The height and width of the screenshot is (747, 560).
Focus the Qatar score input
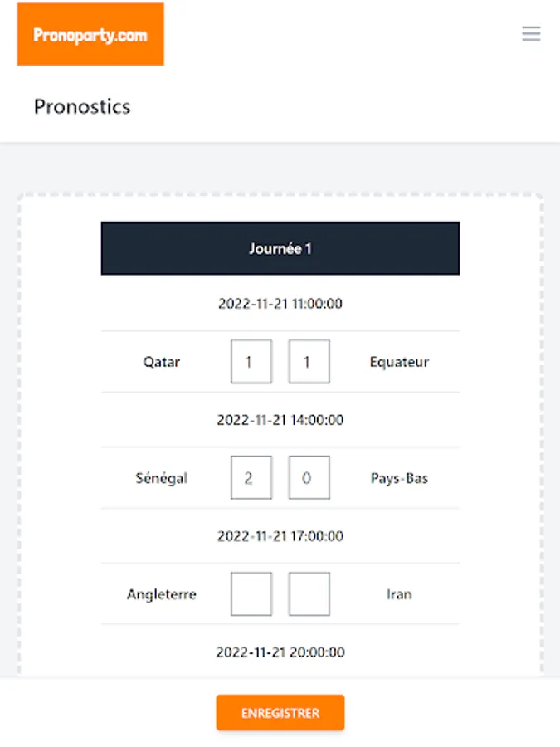(251, 362)
